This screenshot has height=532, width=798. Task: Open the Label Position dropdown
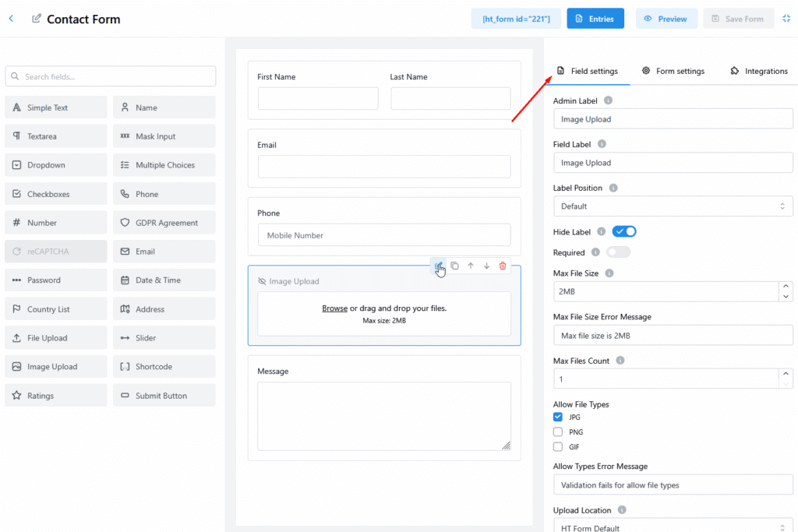[673, 206]
